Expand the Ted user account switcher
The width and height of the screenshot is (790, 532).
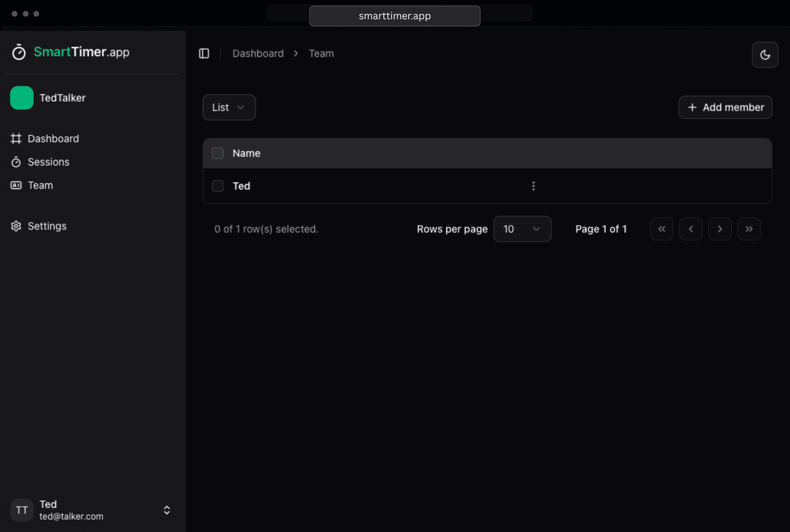166,510
